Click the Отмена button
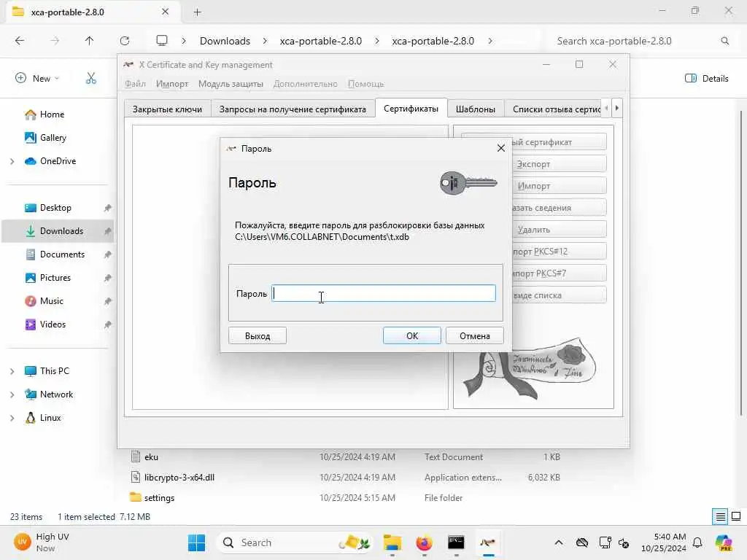Viewport: 747px width, 560px height. click(474, 335)
